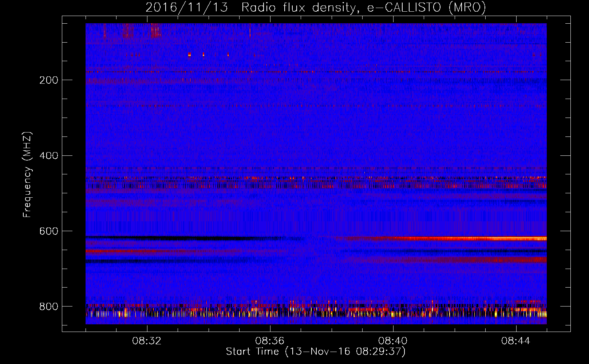Viewport: 589px width, 364px height.
Task: Click the plot title "2016/11/13 Radio flux density, e-CALLISTO (MRO)"
Action: pyautogui.click(x=316, y=7)
